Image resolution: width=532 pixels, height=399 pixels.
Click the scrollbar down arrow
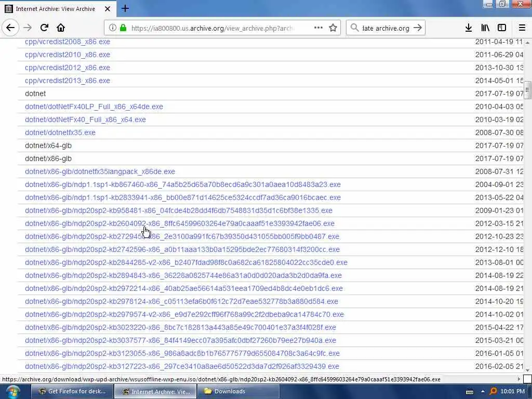[x=527, y=370]
